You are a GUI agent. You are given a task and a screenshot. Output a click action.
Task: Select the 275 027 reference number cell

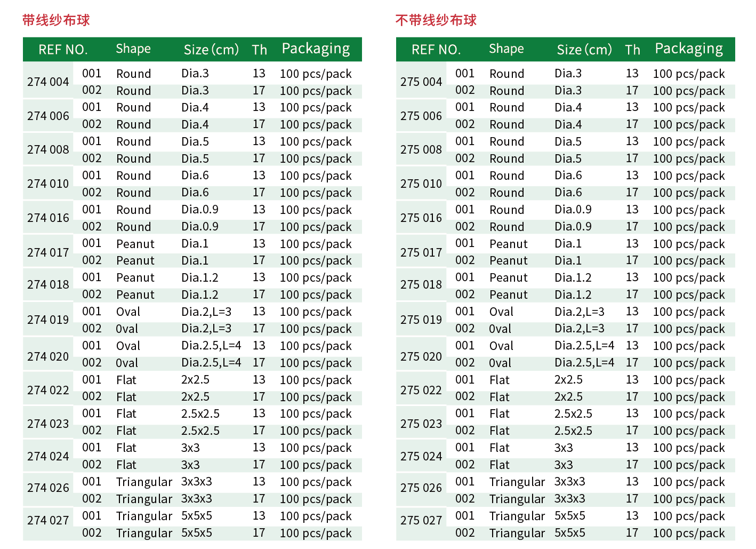pyautogui.click(x=421, y=520)
